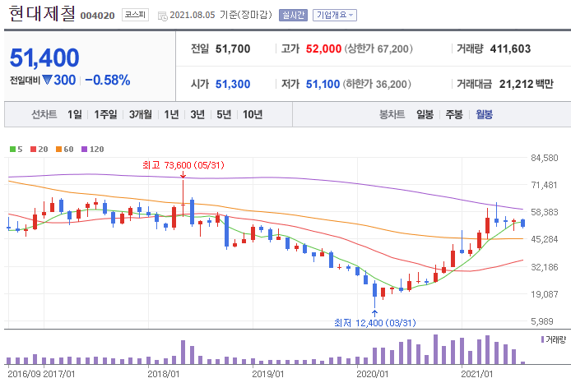Click the 45,284 y-axis price label
This screenshot has height=392, width=571.
point(545,239)
